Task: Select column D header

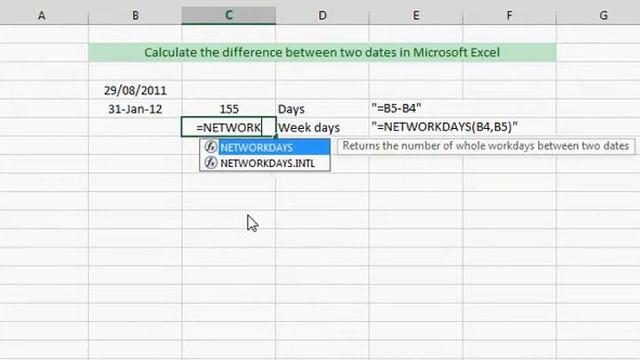Action: pos(322,16)
